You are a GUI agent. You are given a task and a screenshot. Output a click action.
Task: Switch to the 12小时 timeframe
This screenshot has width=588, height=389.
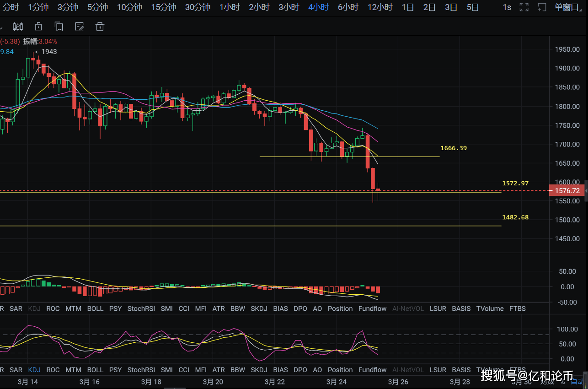(x=380, y=7)
